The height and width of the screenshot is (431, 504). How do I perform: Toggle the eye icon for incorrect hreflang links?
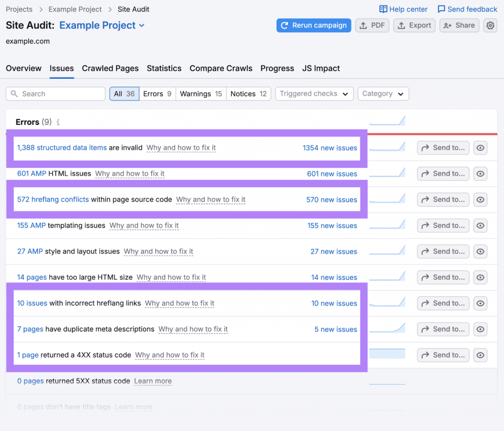click(x=480, y=304)
